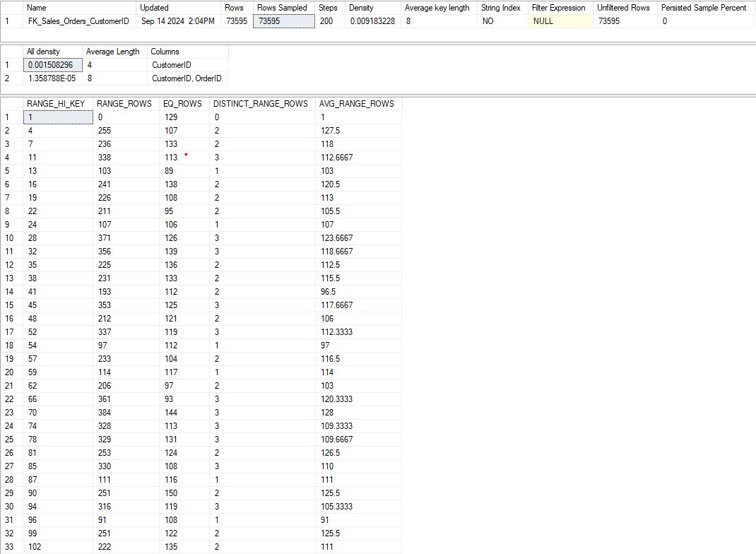
Task: Click row number 17 in the histogram grid
Action: [x=9, y=332]
